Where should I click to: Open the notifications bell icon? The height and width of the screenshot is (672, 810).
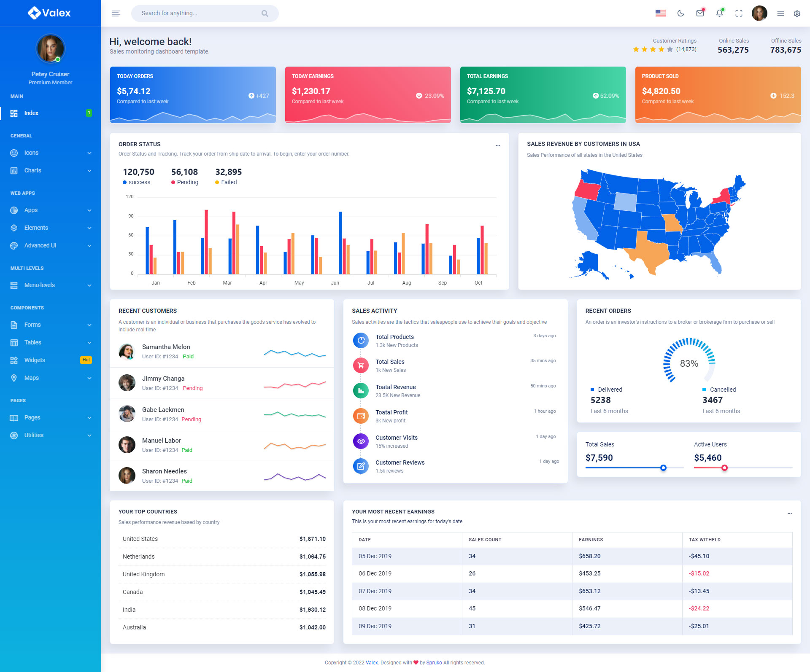coord(719,13)
